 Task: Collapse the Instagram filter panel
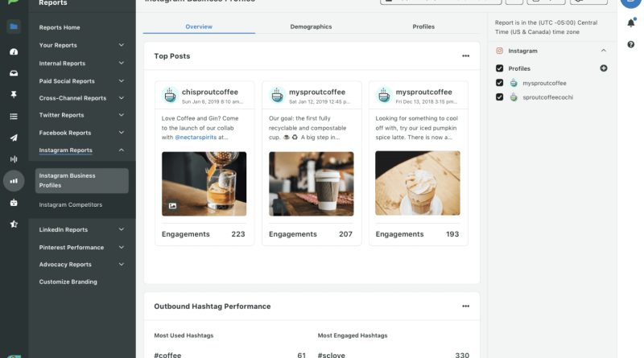pyautogui.click(x=603, y=51)
